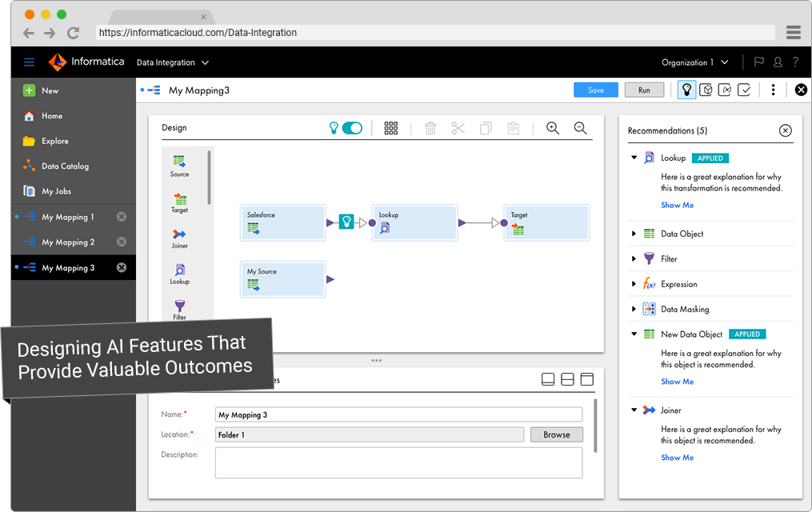Screen dimensions: 812x512
Task: Collapse the New Data Object recommendation
Action: coord(634,334)
